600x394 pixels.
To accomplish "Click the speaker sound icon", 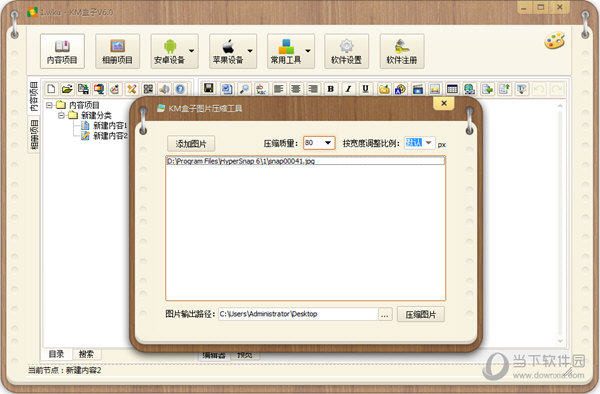I will [x=164, y=89].
